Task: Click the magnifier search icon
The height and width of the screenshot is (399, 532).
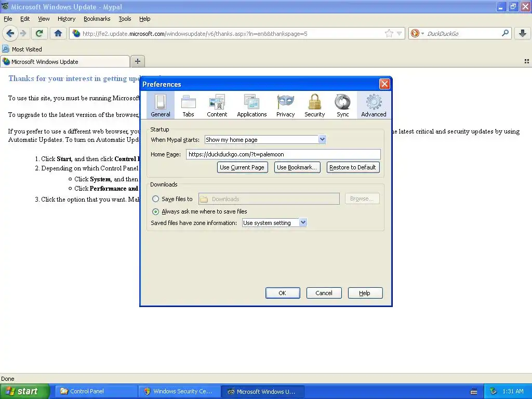Action: [505, 33]
